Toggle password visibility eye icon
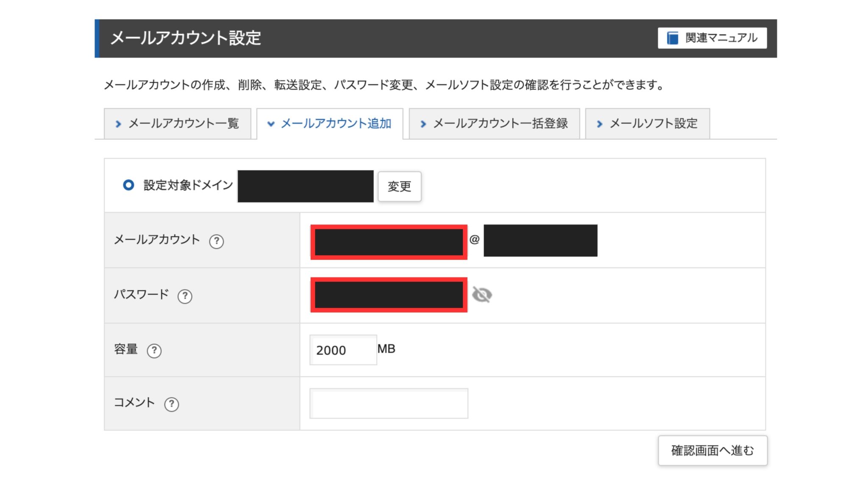The width and height of the screenshot is (868, 488). coord(482,295)
